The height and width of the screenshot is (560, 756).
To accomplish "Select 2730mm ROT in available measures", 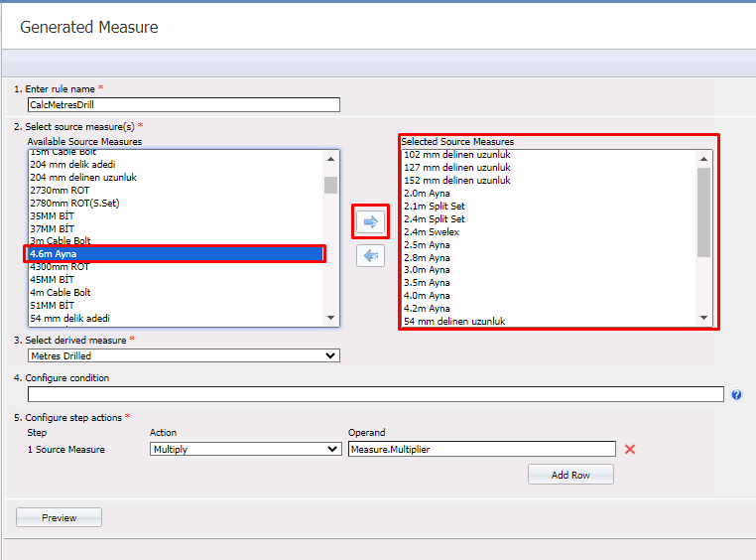I will (60, 190).
